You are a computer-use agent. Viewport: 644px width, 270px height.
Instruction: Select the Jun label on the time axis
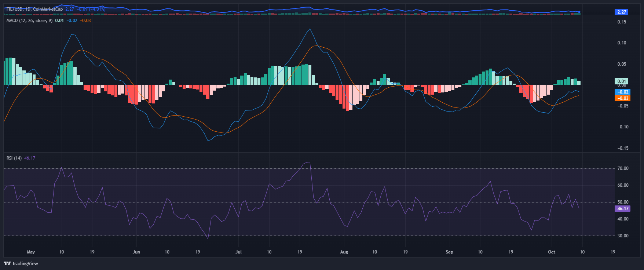click(x=136, y=252)
